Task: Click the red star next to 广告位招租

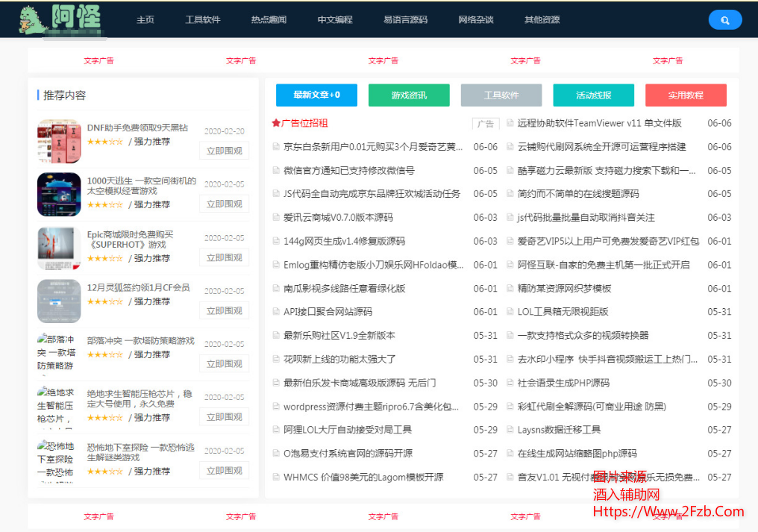Action: click(276, 123)
